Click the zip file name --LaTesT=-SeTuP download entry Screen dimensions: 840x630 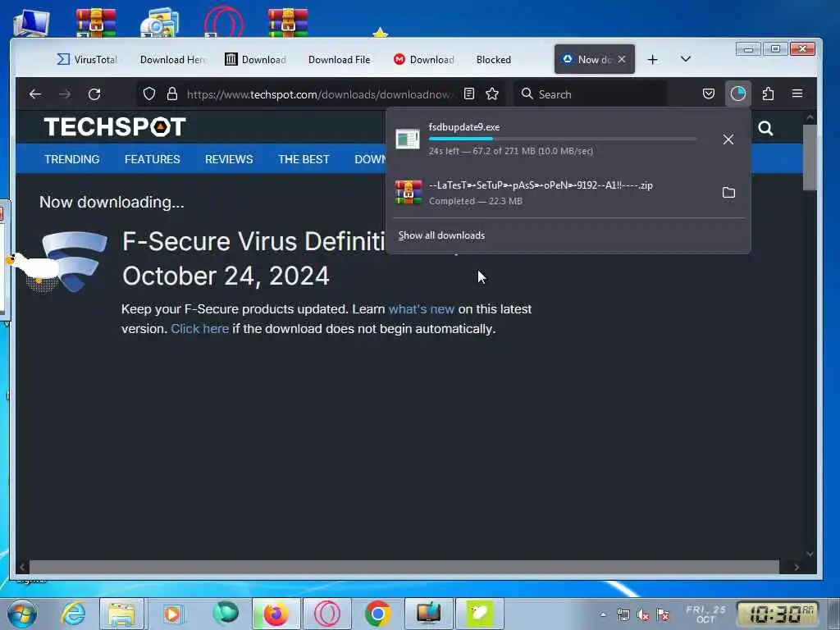(541, 185)
